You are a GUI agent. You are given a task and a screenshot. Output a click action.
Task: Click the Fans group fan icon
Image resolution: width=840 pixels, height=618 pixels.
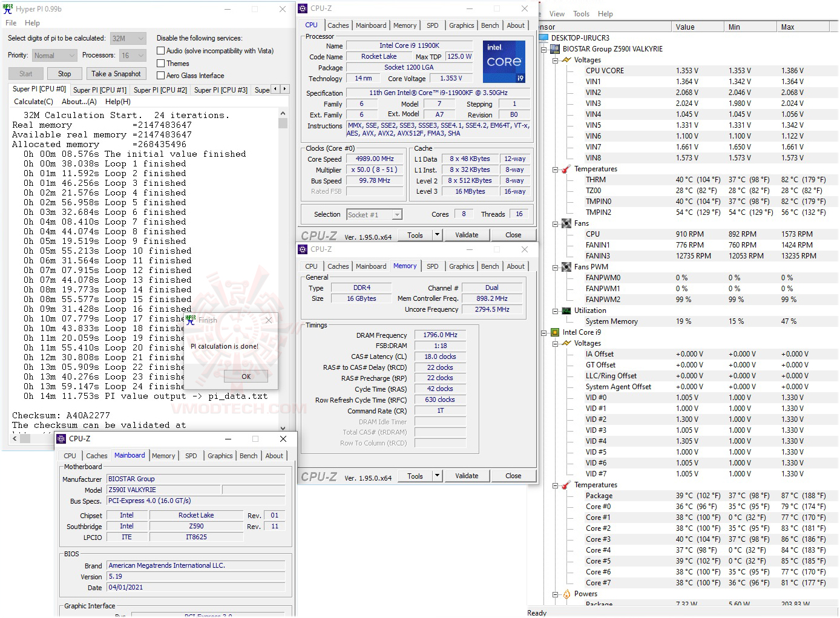click(566, 223)
